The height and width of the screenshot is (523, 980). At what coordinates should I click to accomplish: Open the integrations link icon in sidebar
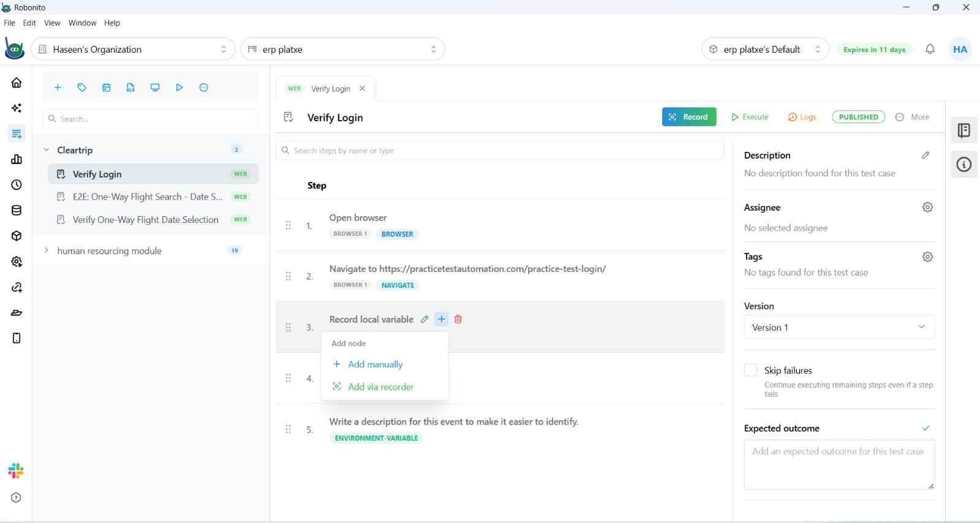click(17, 287)
